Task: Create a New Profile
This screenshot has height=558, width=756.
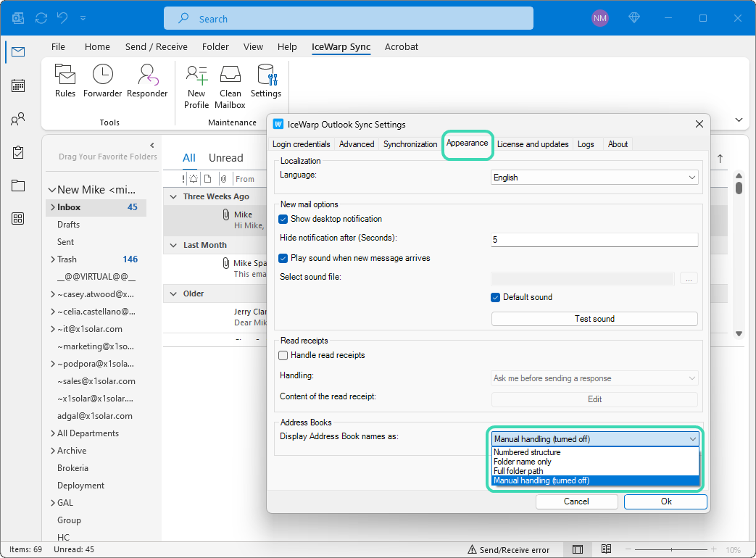Action: tap(196, 86)
